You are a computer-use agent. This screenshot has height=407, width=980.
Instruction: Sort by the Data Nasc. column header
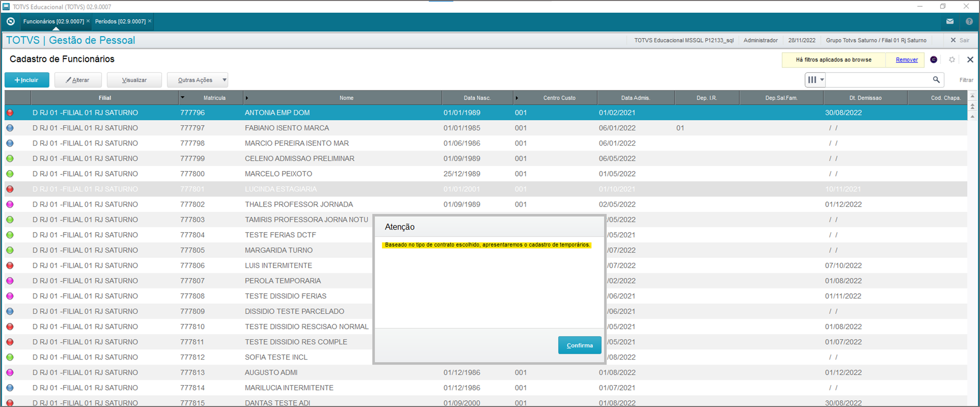tap(477, 98)
